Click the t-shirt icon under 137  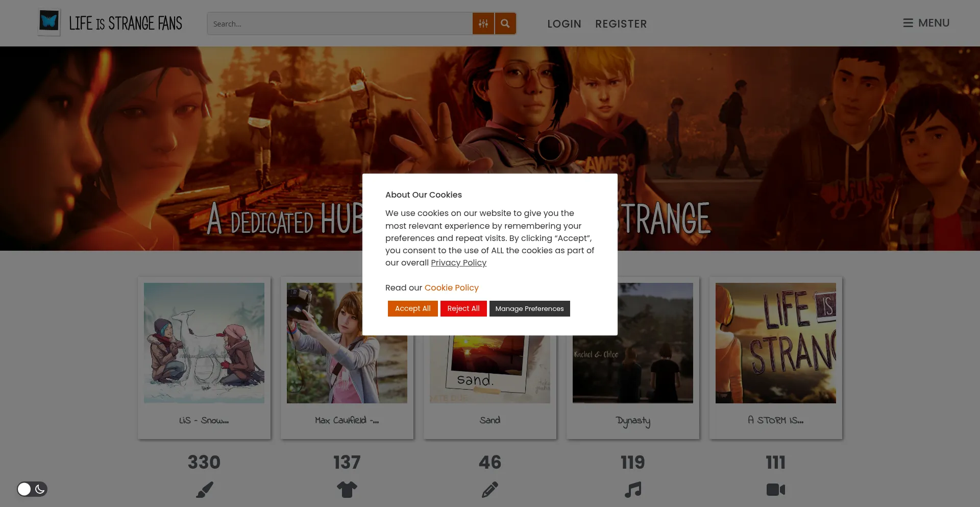[x=347, y=490]
